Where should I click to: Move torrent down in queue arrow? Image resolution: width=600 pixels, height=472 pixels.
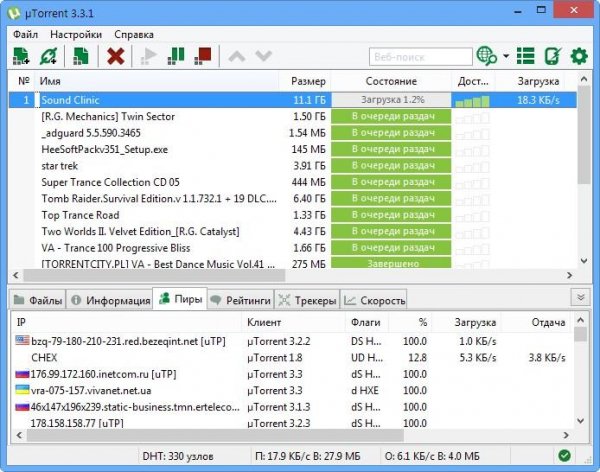click(x=264, y=56)
